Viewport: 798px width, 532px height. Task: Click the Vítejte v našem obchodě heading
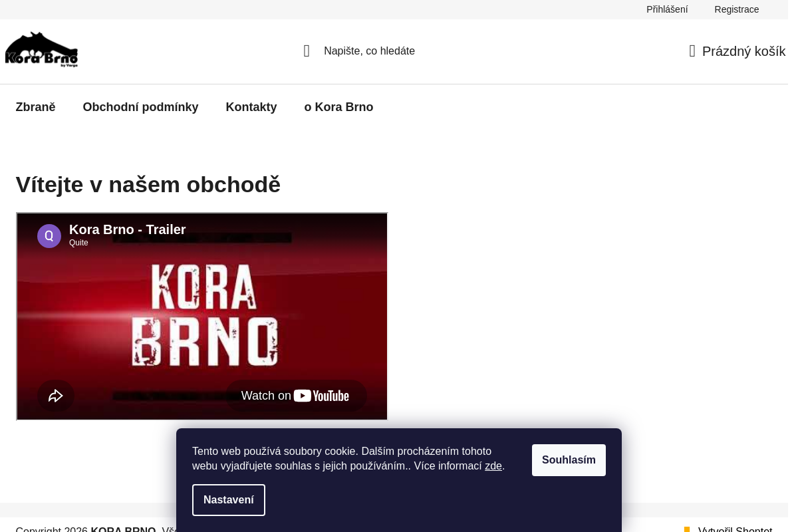(x=148, y=185)
